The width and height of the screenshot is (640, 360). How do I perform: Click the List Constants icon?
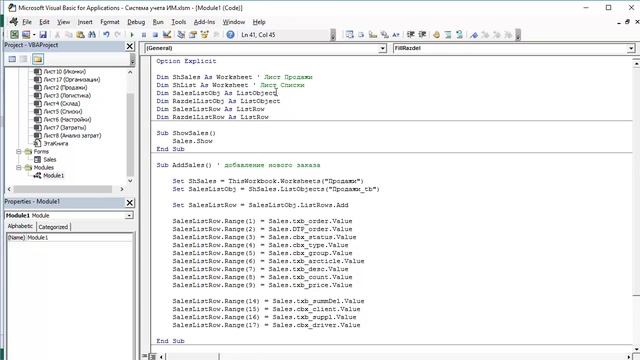click(x=361, y=35)
